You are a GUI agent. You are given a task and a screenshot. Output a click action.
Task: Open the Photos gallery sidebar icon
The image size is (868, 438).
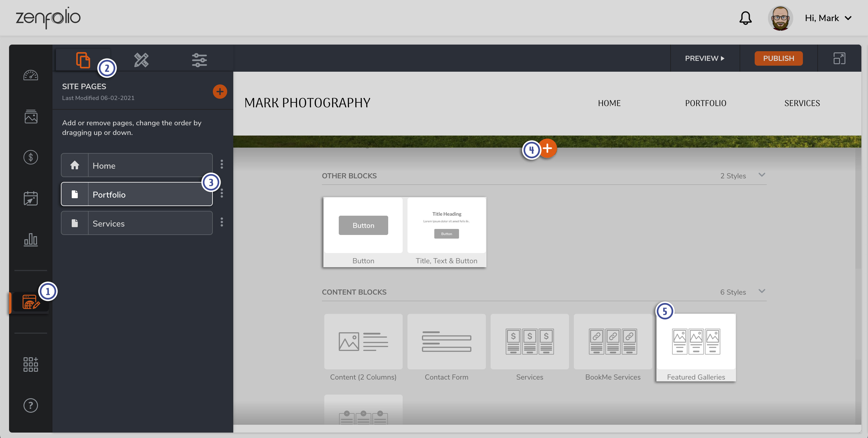(31, 116)
